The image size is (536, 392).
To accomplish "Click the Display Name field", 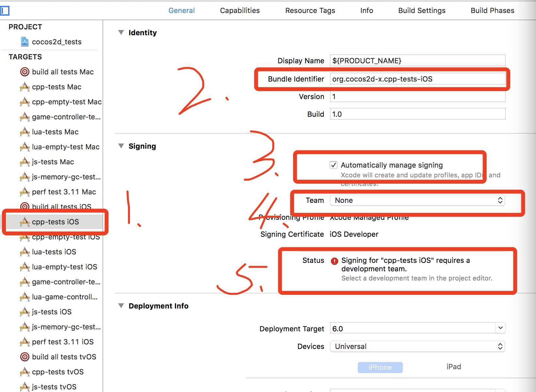I will pyautogui.click(x=418, y=61).
